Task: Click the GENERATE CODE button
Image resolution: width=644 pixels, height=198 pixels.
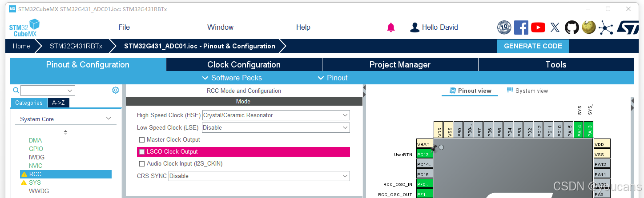Action: point(533,46)
